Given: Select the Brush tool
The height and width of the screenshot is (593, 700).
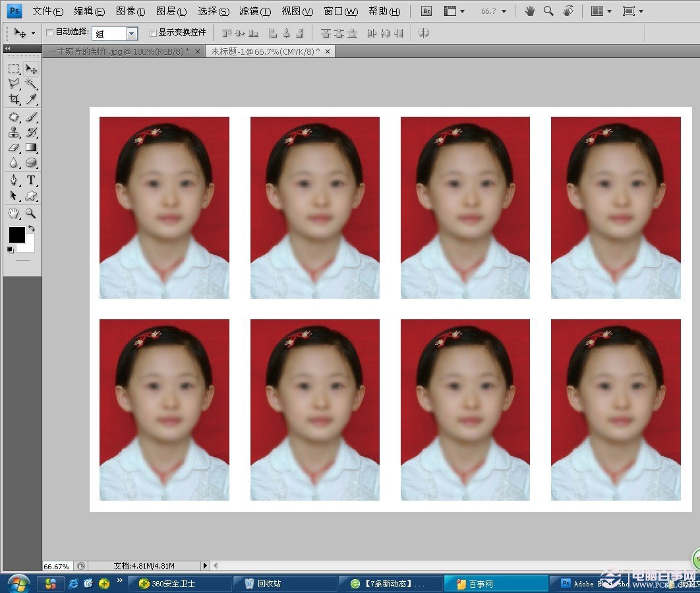Looking at the screenshot, I should point(31,117).
